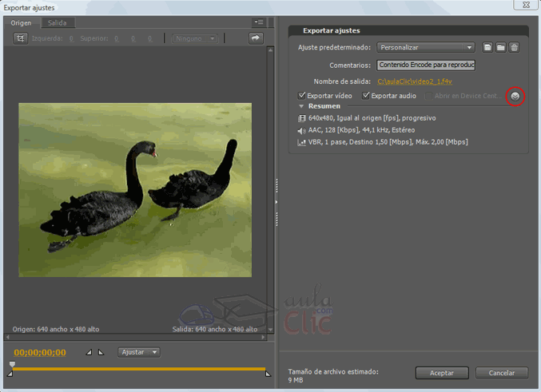Click the set out point triangle icon
Viewport: 541px width, 392px height.
[x=101, y=352]
